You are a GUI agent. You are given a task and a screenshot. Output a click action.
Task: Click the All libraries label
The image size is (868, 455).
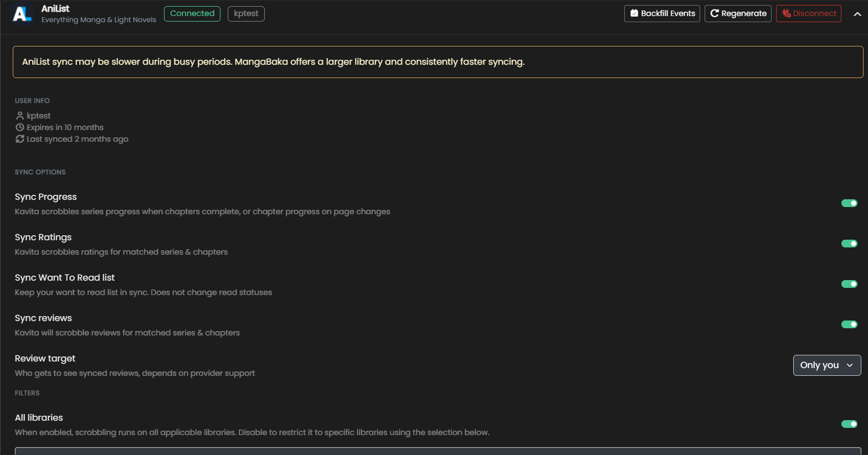39,418
